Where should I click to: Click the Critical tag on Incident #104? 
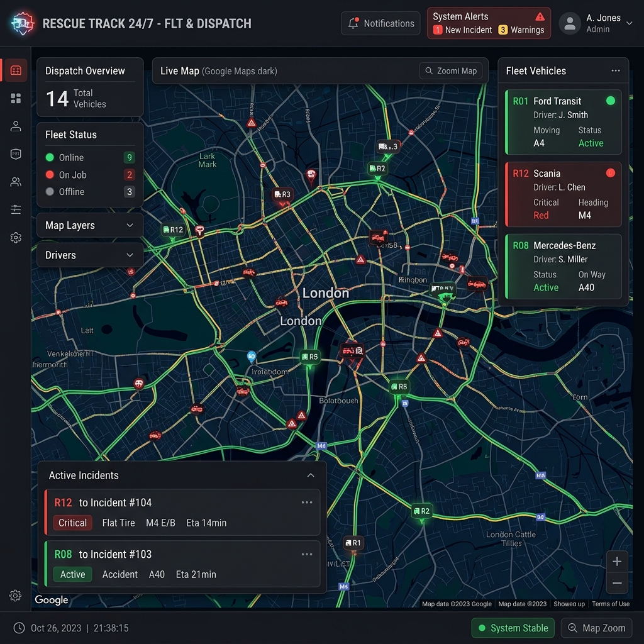point(72,523)
